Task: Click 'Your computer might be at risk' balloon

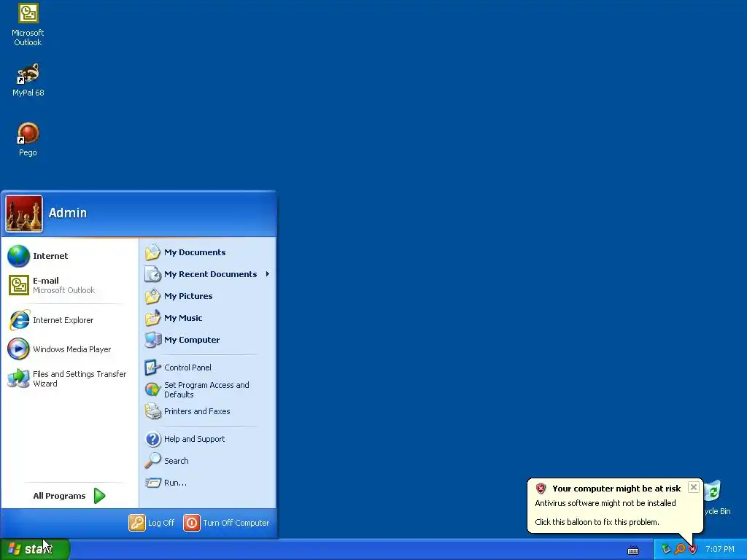Action: (x=615, y=505)
